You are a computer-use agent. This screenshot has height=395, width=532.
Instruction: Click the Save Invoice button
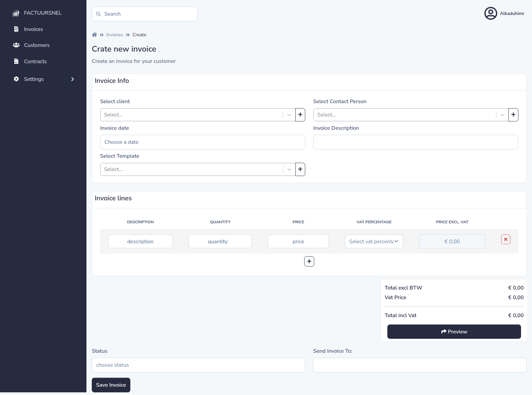pyautogui.click(x=111, y=385)
